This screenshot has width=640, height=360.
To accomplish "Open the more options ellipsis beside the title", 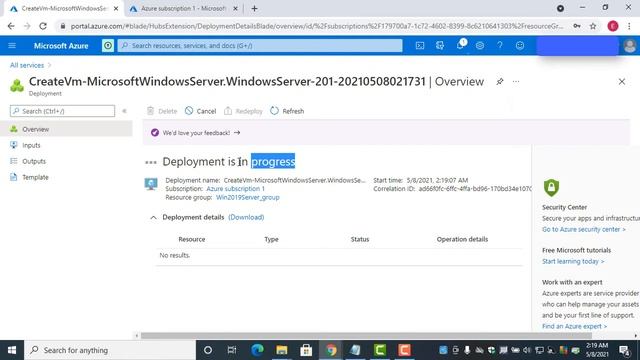I will click(516, 82).
